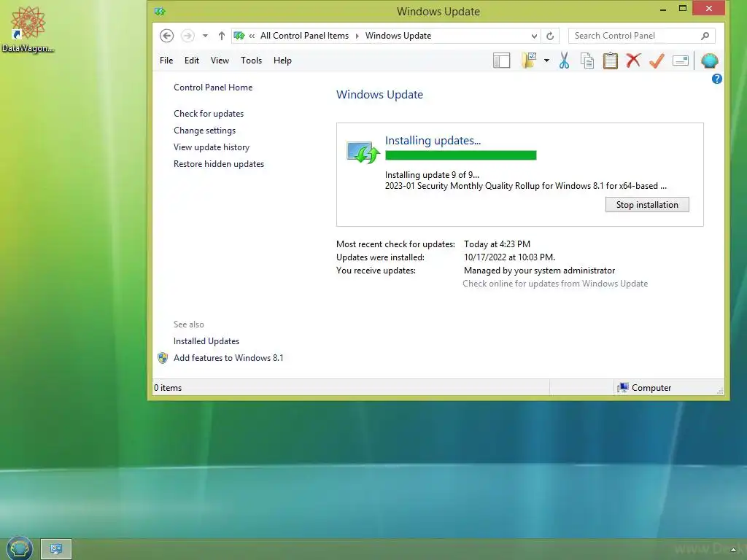Click the 0 items status text
The width and height of the screenshot is (747, 560).
pyautogui.click(x=168, y=388)
